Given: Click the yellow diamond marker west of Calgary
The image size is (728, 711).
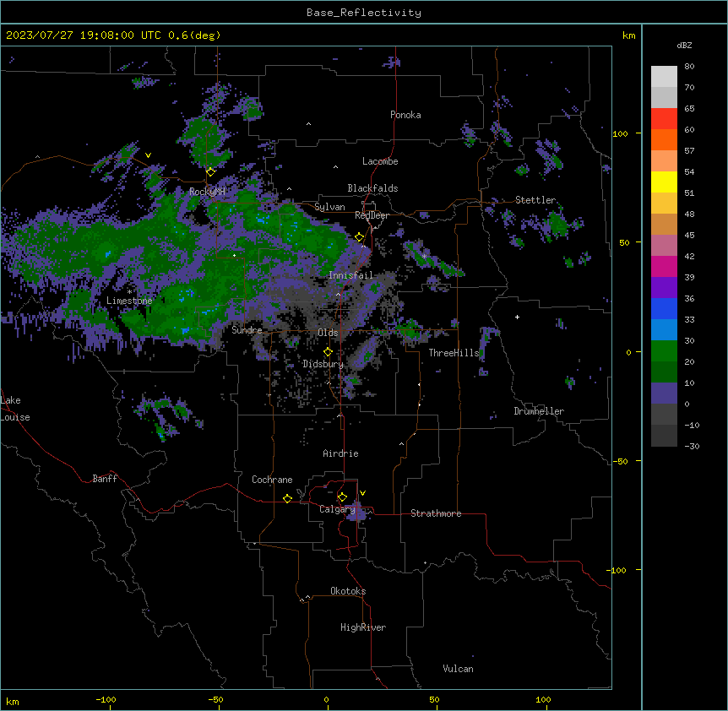Looking at the screenshot, I should coord(287,498).
